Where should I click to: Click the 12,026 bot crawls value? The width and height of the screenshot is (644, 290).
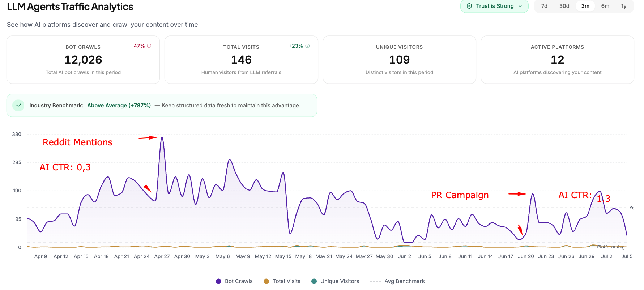pos(83,60)
